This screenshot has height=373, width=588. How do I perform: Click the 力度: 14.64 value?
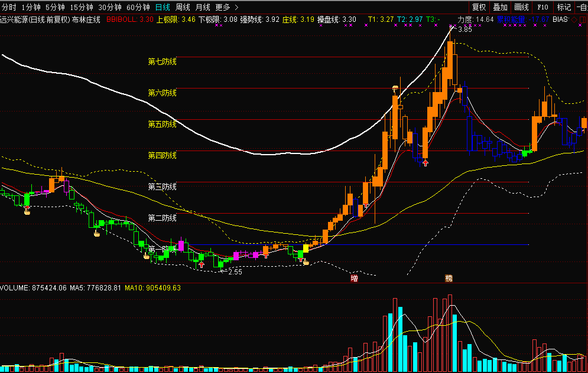pos(476,19)
